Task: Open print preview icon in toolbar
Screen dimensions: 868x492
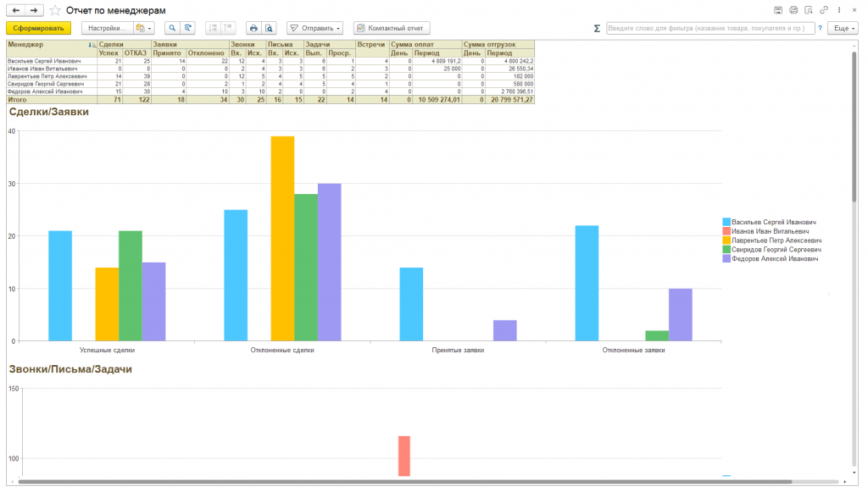Action: [269, 28]
